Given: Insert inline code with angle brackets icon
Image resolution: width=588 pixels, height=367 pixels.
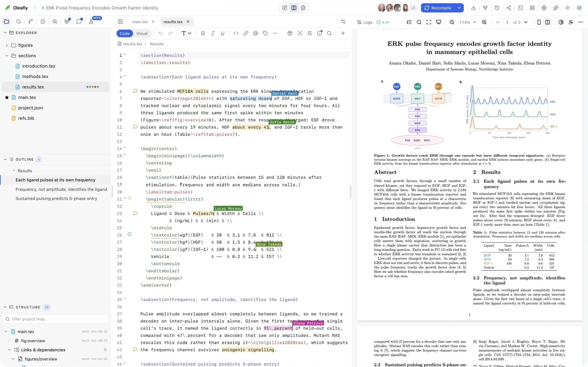Looking at the screenshot, I should [236, 33].
